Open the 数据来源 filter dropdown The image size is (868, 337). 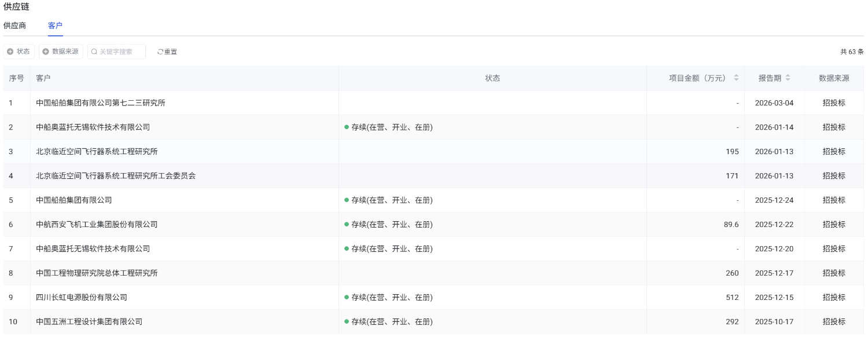click(x=61, y=52)
